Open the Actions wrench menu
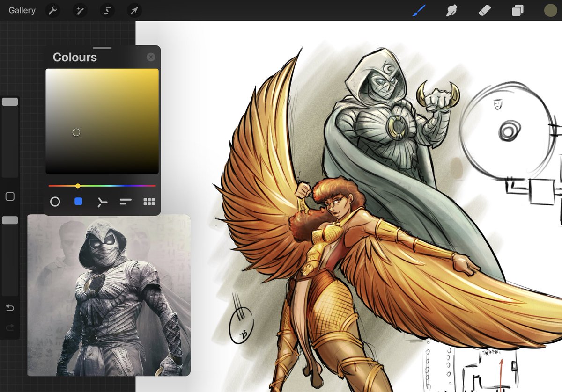The image size is (562, 392). click(x=53, y=10)
